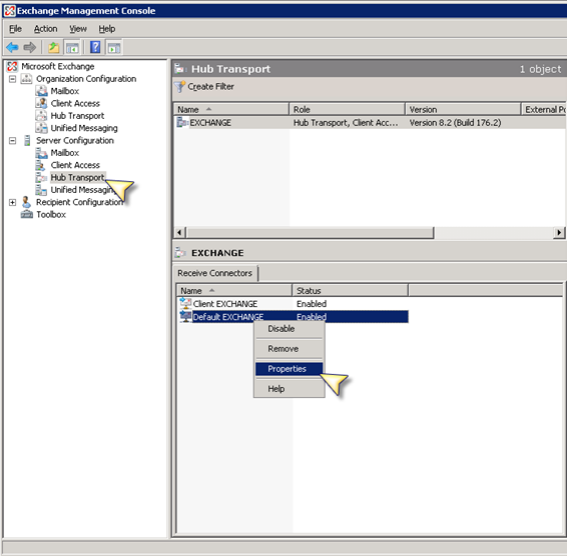This screenshot has width=567, height=556.
Task: Choose Properties from the context menu
Action: pyautogui.click(x=289, y=369)
